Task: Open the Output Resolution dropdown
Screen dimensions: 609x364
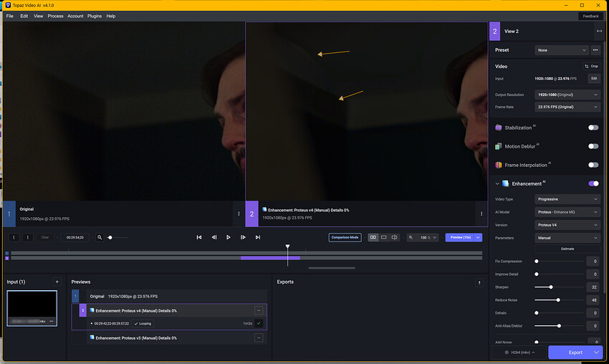Action: coord(567,95)
